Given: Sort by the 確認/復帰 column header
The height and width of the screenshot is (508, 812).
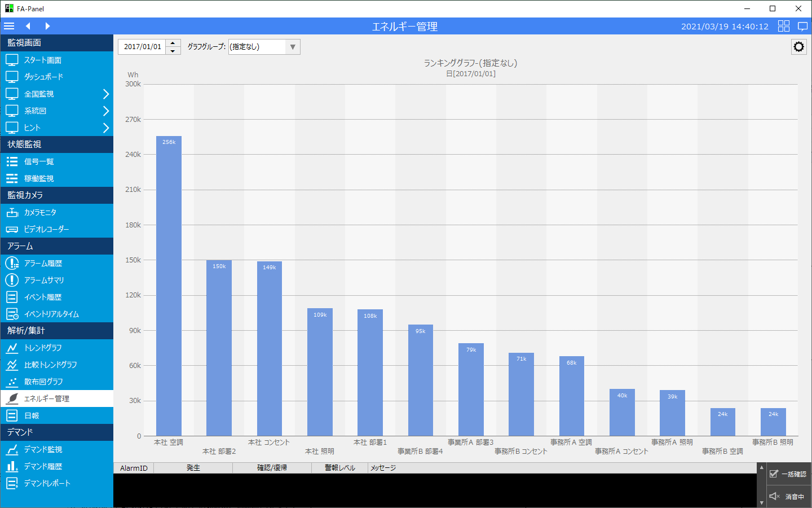Looking at the screenshot, I should point(272,468).
